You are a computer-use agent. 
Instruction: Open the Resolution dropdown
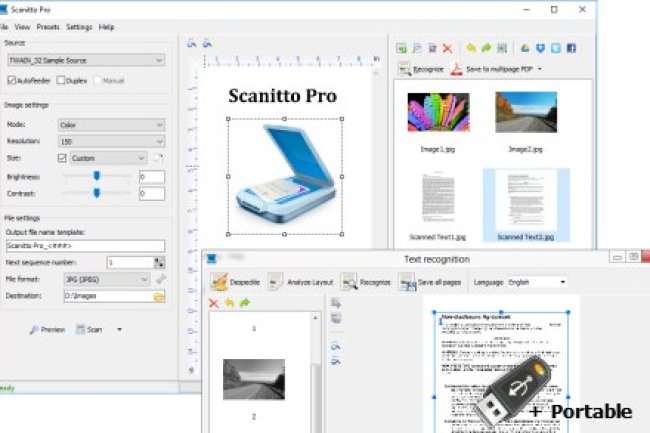112,141
